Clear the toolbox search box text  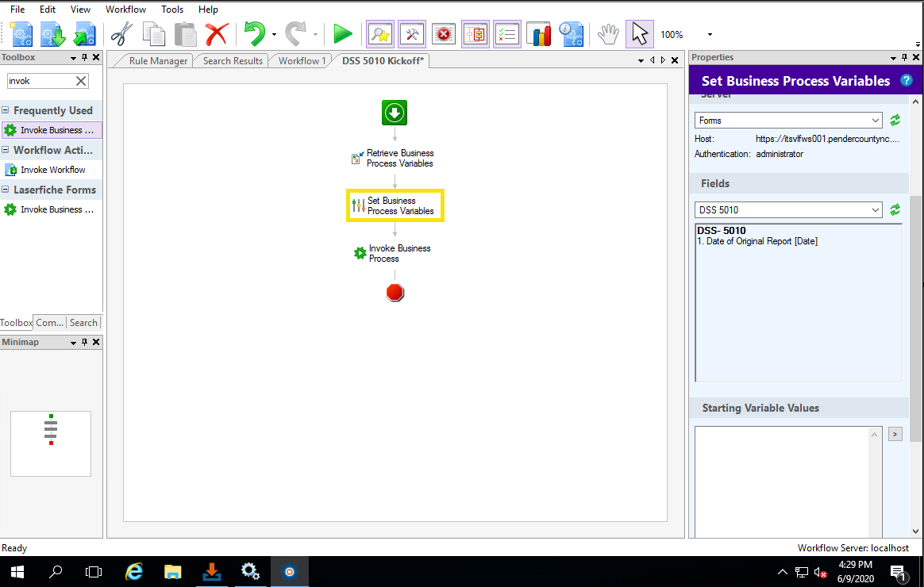pos(81,81)
